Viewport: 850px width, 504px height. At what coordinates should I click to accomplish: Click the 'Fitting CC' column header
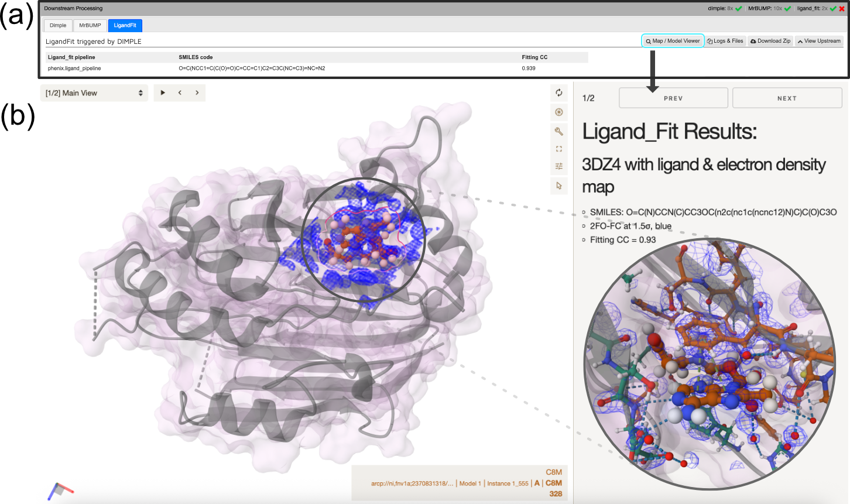(534, 57)
